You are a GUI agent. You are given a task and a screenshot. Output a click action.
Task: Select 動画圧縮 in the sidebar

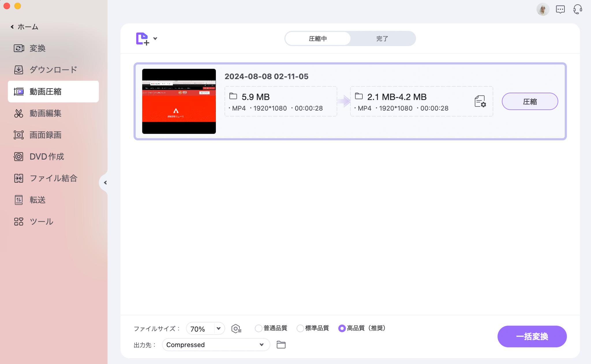click(53, 92)
